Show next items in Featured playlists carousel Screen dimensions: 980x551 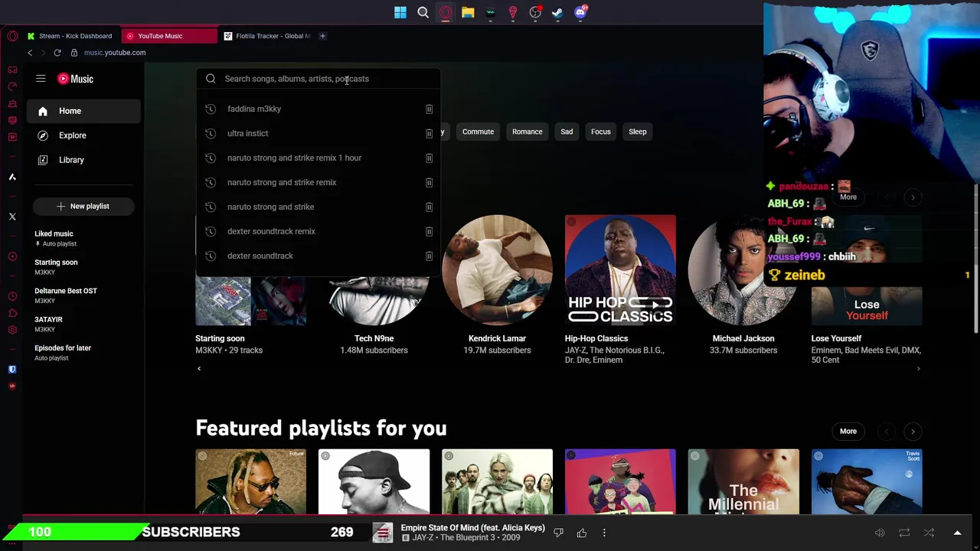913,432
